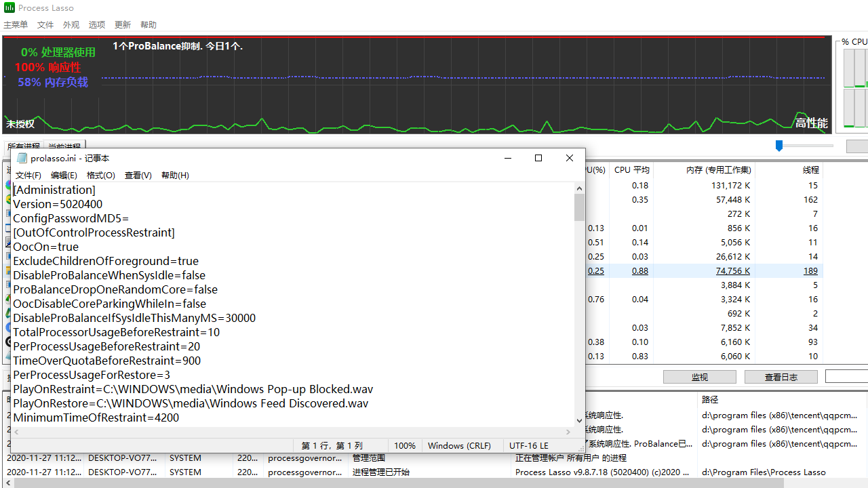Click the Process Lasso title bar icon
Screen dimensions: 868x488
coord(9,8)
